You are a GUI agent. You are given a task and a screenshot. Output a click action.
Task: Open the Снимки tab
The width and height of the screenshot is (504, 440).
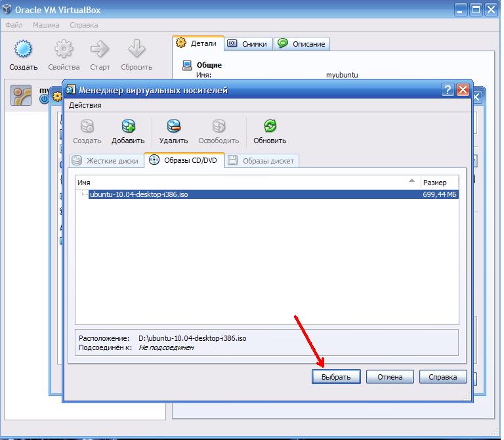pos(247,44)
